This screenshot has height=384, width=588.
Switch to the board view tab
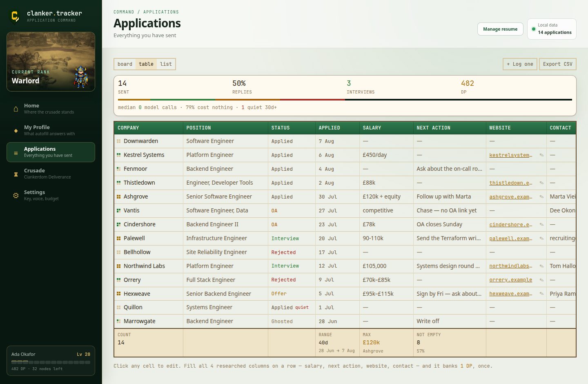125,64
